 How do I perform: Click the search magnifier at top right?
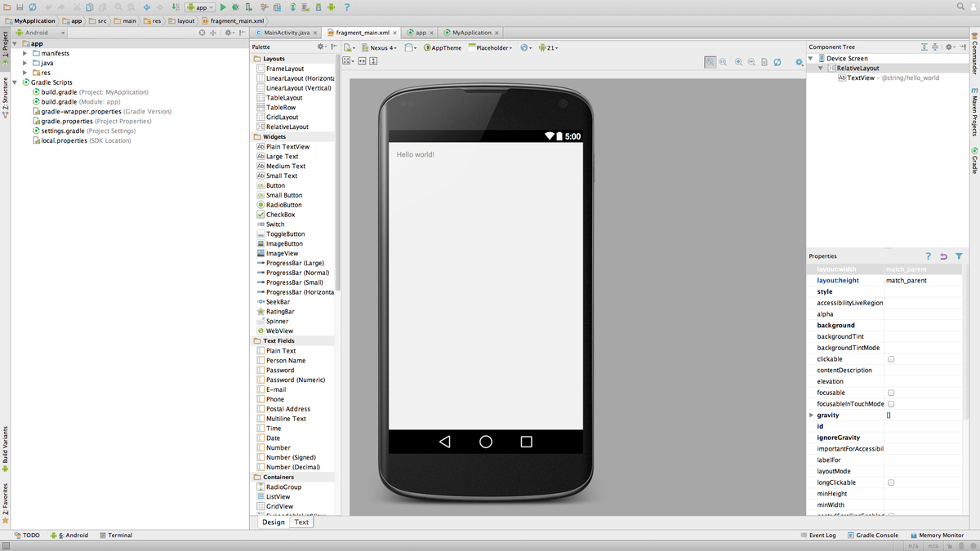[x=960, y=7]
